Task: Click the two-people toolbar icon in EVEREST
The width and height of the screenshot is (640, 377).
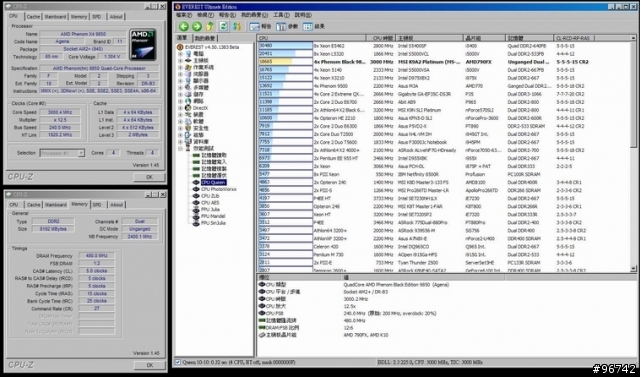Action: 237,27
